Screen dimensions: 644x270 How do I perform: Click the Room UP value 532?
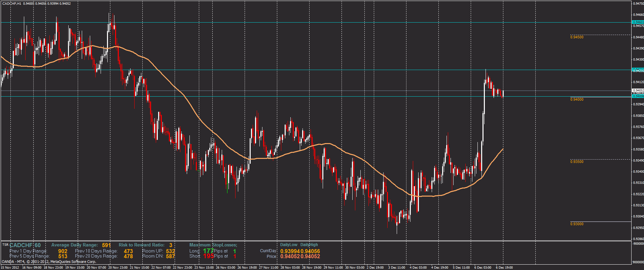[170, 251]
